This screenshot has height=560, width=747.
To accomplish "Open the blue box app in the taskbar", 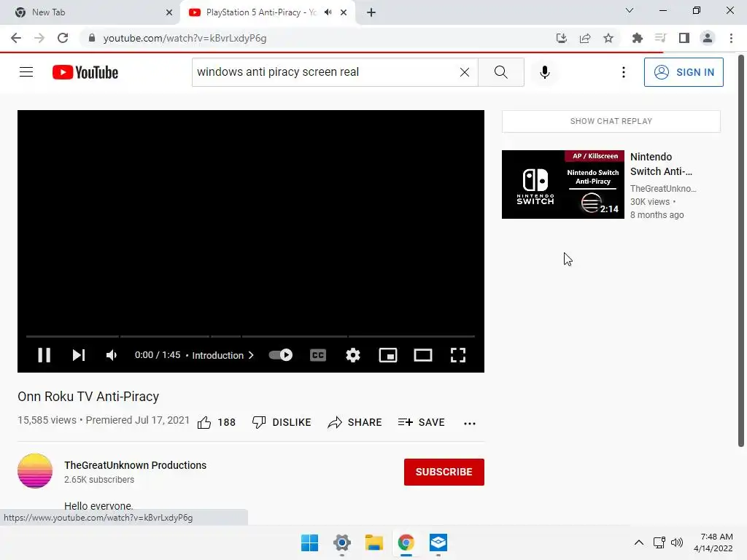I will [x=438, y=542].
